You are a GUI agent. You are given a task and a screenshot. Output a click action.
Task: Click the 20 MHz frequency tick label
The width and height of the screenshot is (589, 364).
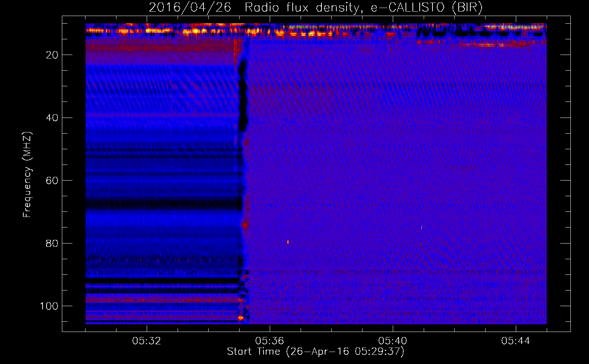(x=52, y=55)
